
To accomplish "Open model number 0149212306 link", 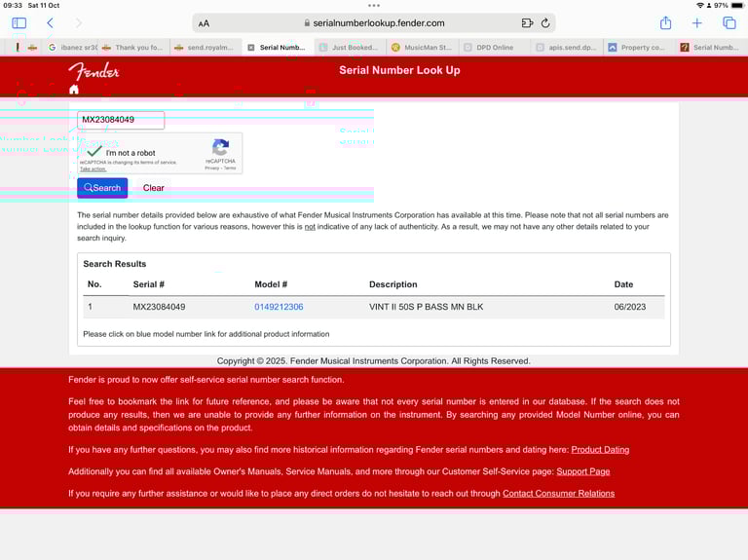I will (x=279, y=307).
